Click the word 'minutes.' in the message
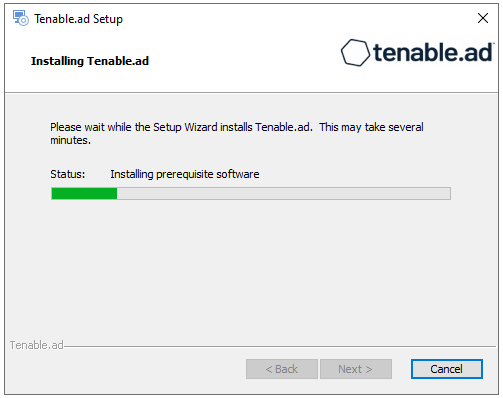This screenshot has height=398, width=503. (x=70, y=141)
